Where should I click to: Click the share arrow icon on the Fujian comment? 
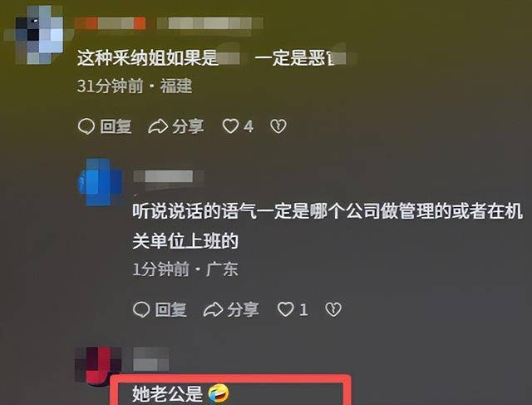click(158, 126)
